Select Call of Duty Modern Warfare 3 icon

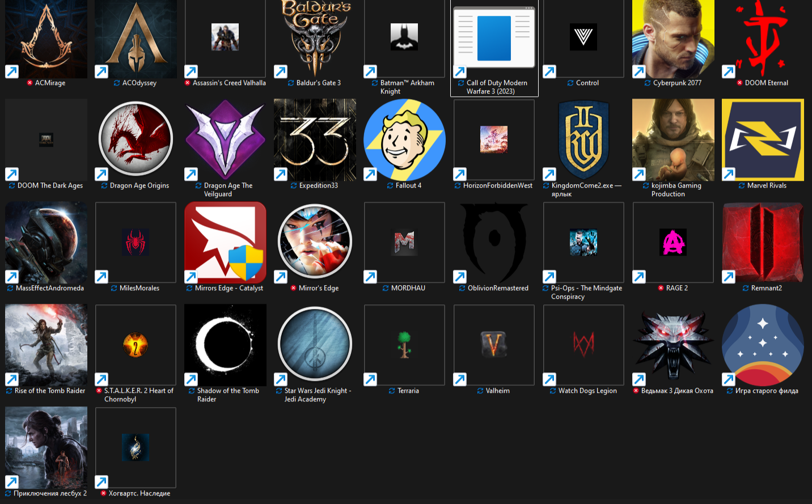click(x=494, y=37)
